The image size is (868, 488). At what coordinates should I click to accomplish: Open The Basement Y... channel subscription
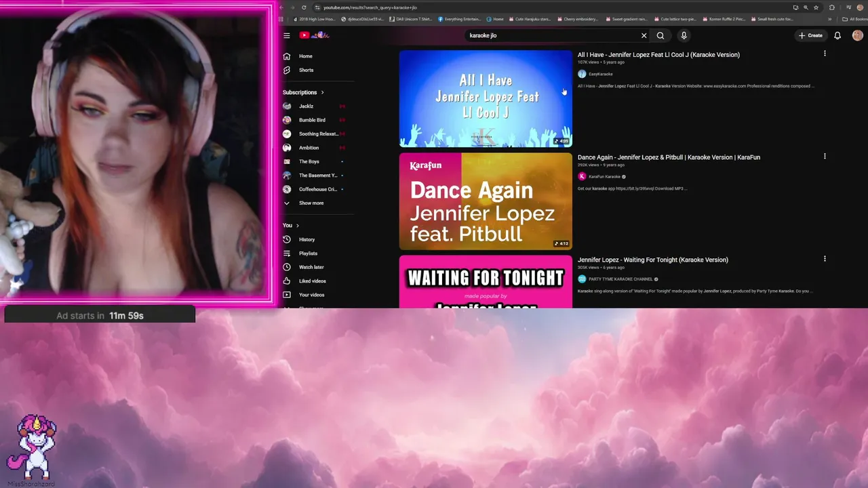point(314,176)
